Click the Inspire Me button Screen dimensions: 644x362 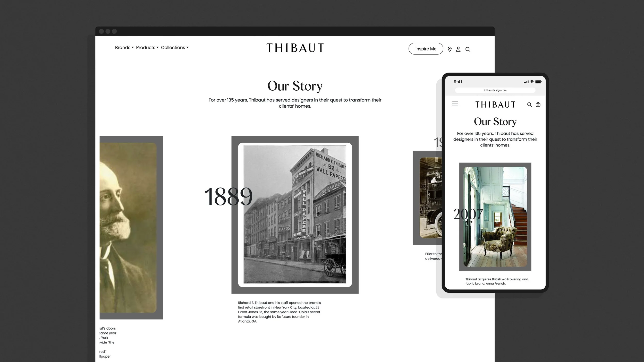click(426, 49)
